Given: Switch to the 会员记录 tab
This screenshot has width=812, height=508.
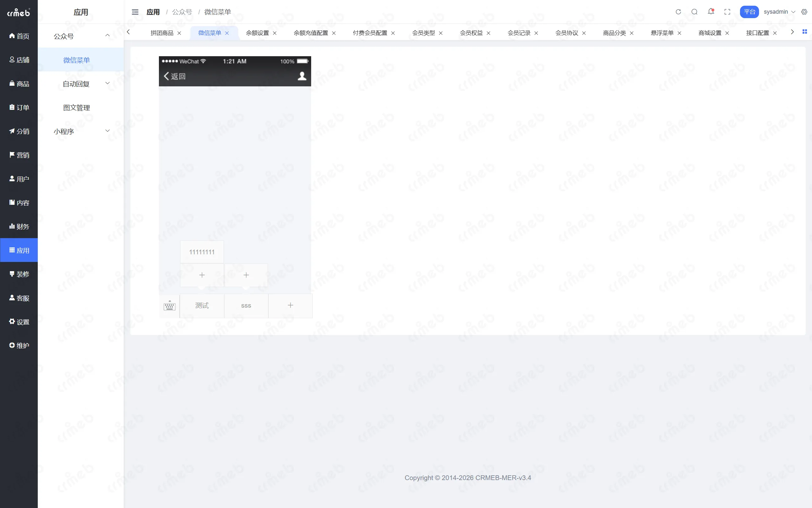Looking at the screenshot, I should point(519,33).
